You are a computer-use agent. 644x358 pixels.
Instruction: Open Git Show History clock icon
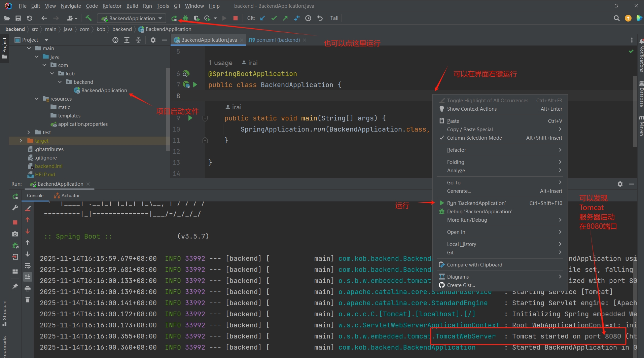308,18
